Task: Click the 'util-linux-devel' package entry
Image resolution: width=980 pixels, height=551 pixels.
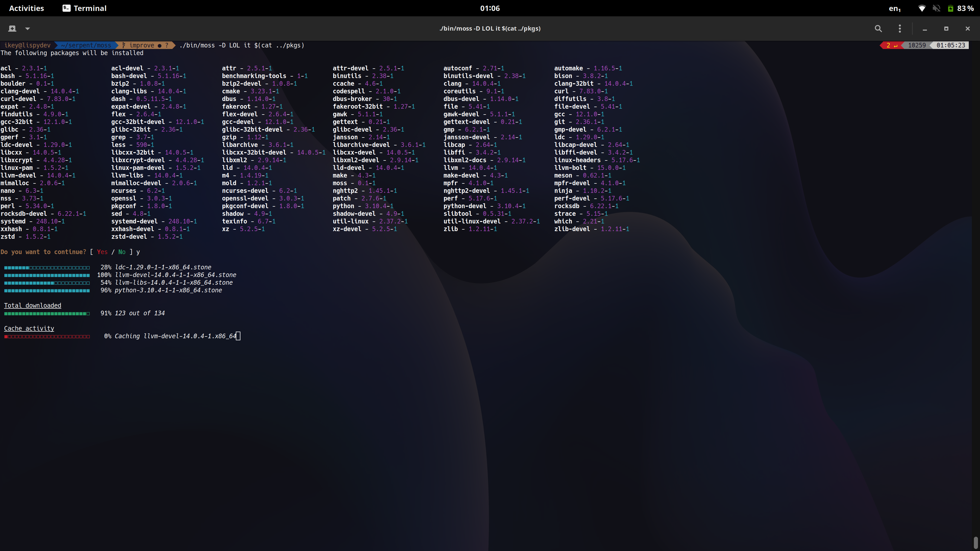Action: click(x=492, y=221)
